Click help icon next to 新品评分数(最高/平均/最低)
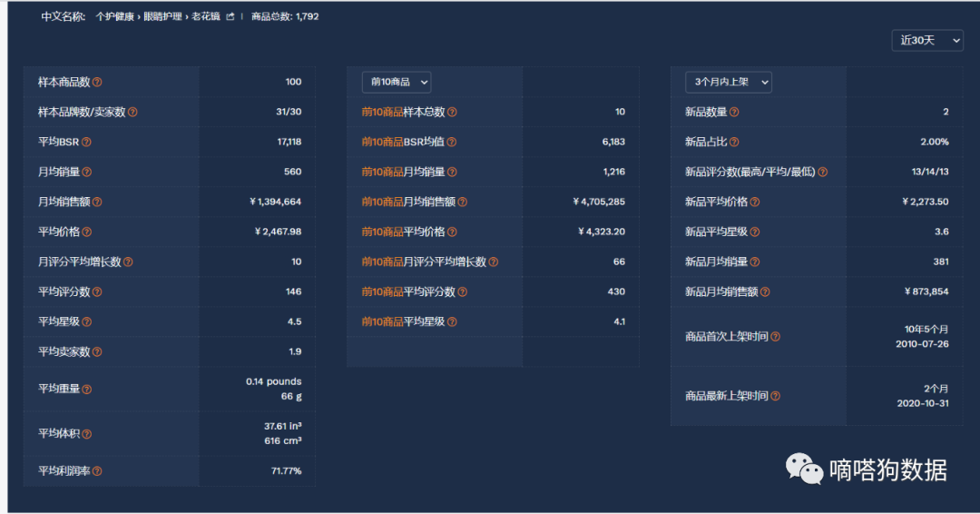Image resolution: width=980 pixels, height=514 pixels. tap(822, 172)
